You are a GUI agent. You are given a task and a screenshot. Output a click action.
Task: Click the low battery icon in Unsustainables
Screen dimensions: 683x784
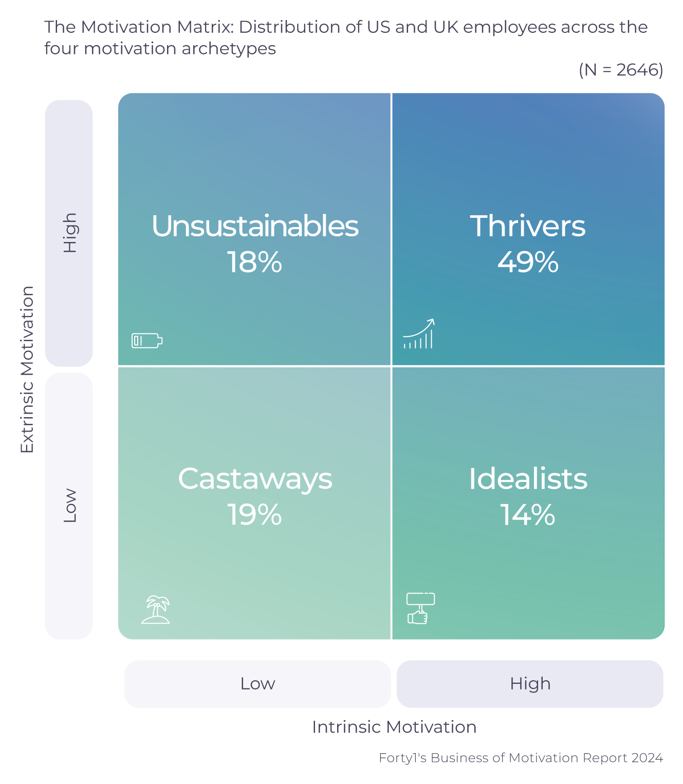click(x=147, y=340)
